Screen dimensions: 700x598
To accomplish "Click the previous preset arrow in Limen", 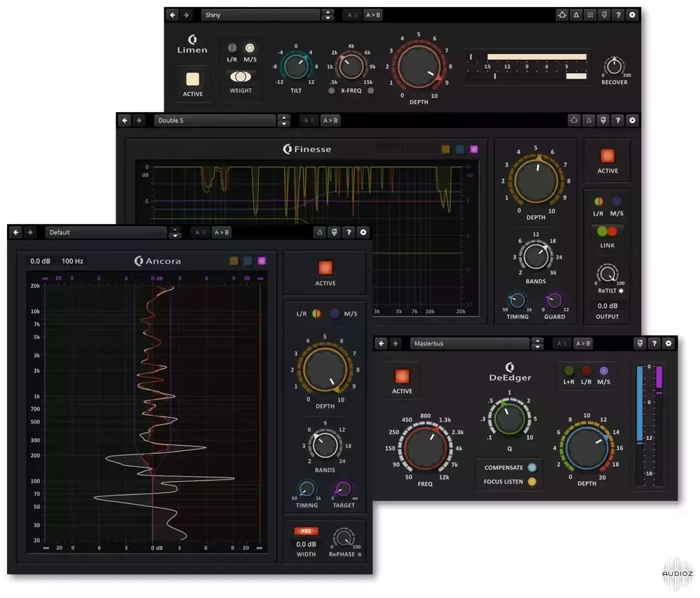I will click(172, 15).
